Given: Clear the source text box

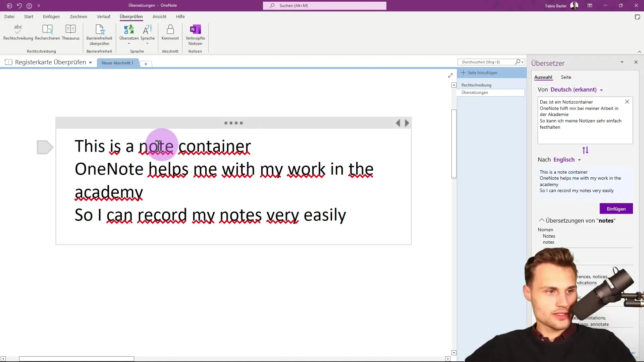Looking at the screenshot, I should click(627, 102).
